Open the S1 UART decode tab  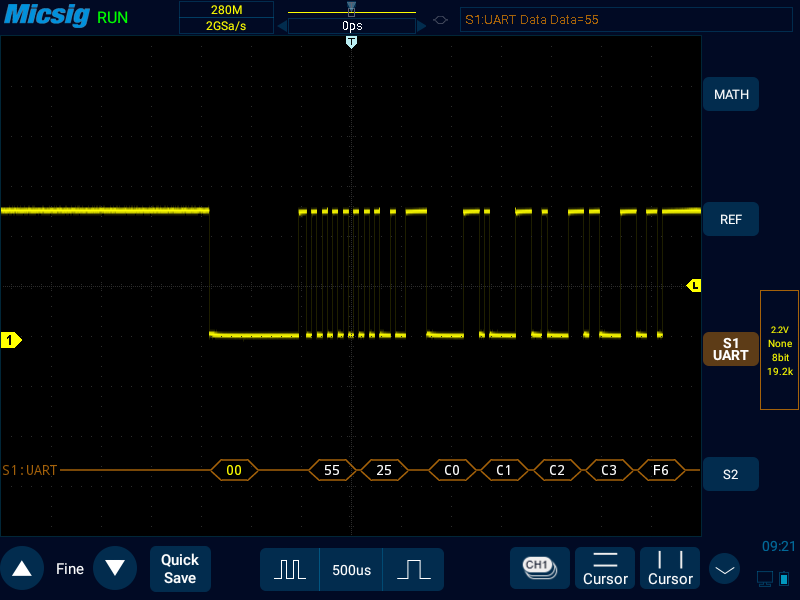(x=731, y=349)
